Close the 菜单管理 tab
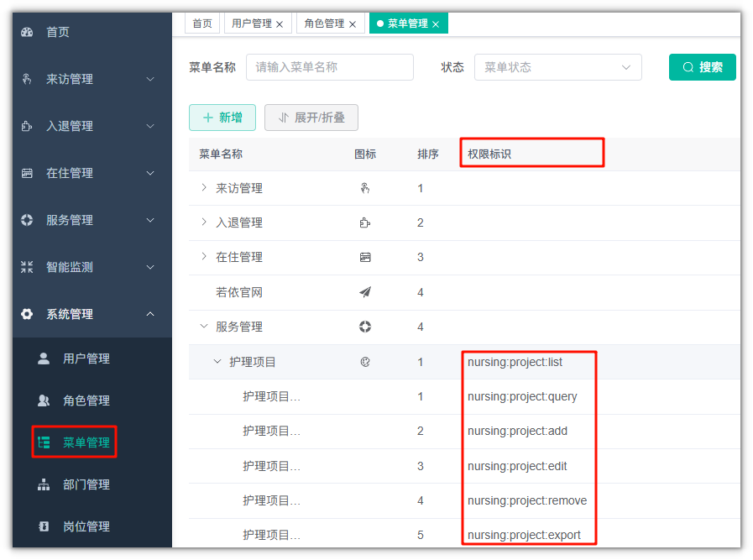 click(x=436, y=24)
